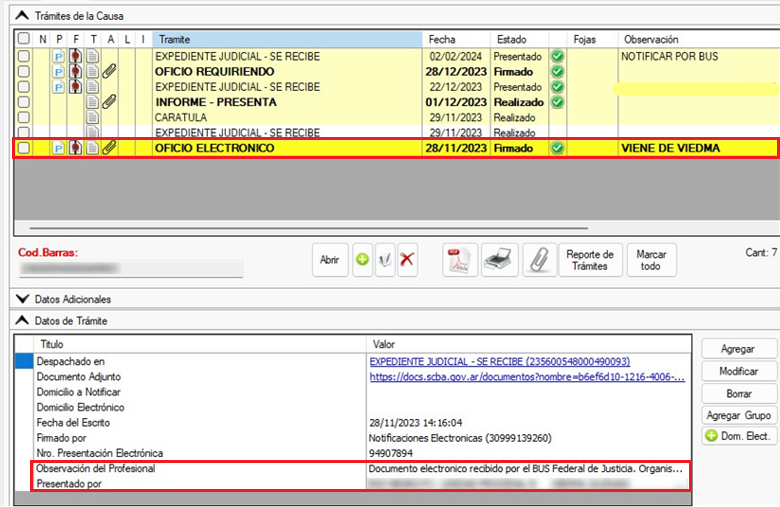Click the edit pencil icon button
This screenshot has height=507, width=780.
point(385,260)
